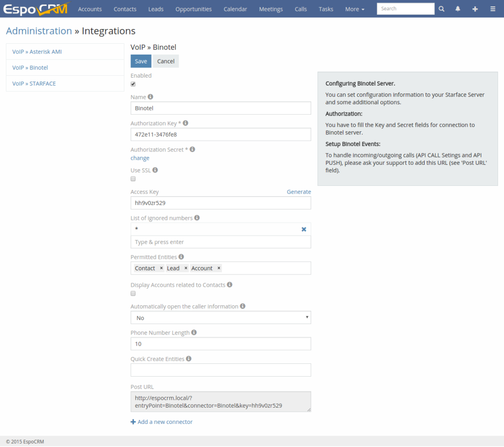Click info icon for Display Accounts option
This screenshot has width=504, height=447.
pyautogui.click(x=229, y=285)
